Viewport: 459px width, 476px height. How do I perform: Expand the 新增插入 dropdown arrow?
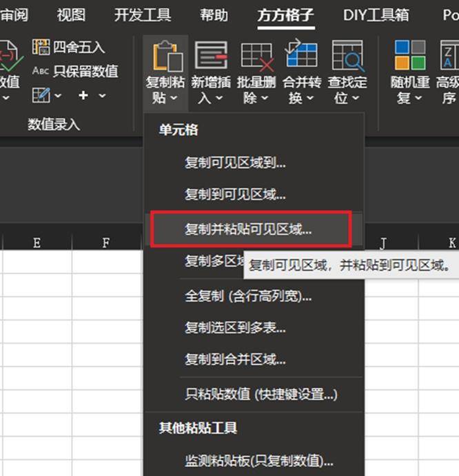(219, 98)
